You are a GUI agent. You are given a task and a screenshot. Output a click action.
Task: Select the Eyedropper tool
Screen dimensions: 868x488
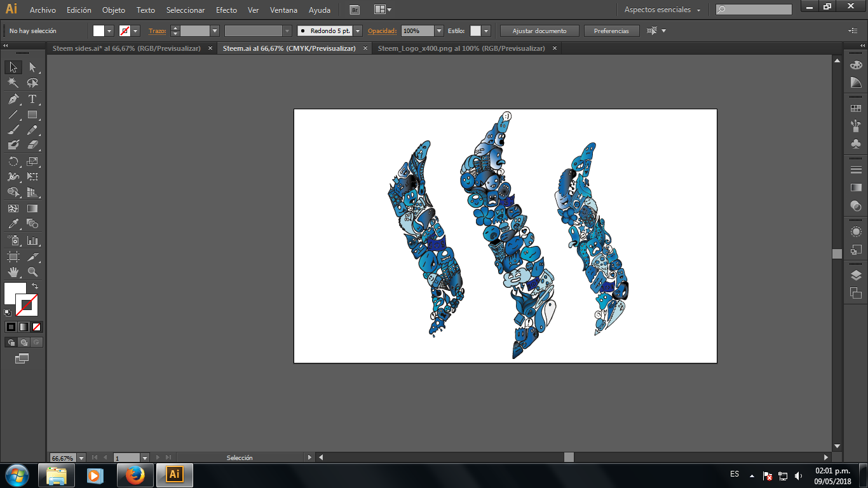(x=13, y=224)
